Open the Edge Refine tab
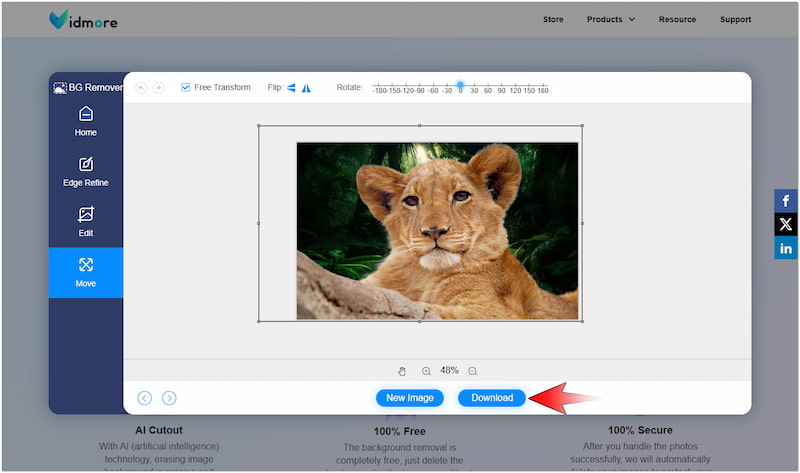 coord(86,172)
